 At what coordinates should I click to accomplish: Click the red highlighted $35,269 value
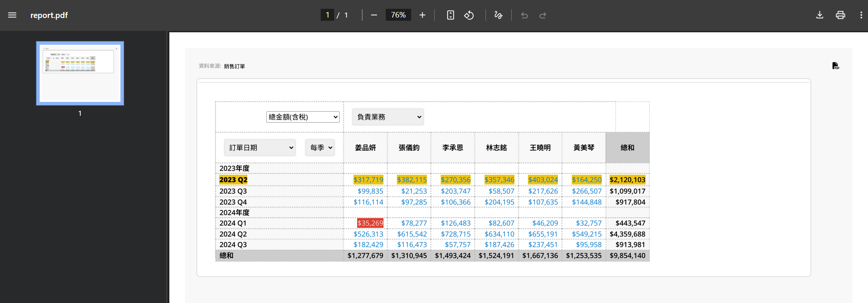pyautogui.click(x=370, y=223)
